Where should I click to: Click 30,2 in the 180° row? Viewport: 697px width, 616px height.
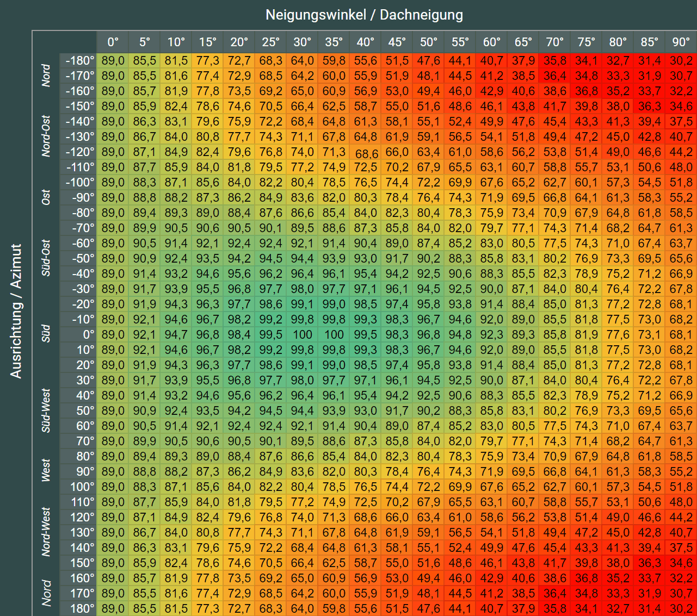click(681, 608)
